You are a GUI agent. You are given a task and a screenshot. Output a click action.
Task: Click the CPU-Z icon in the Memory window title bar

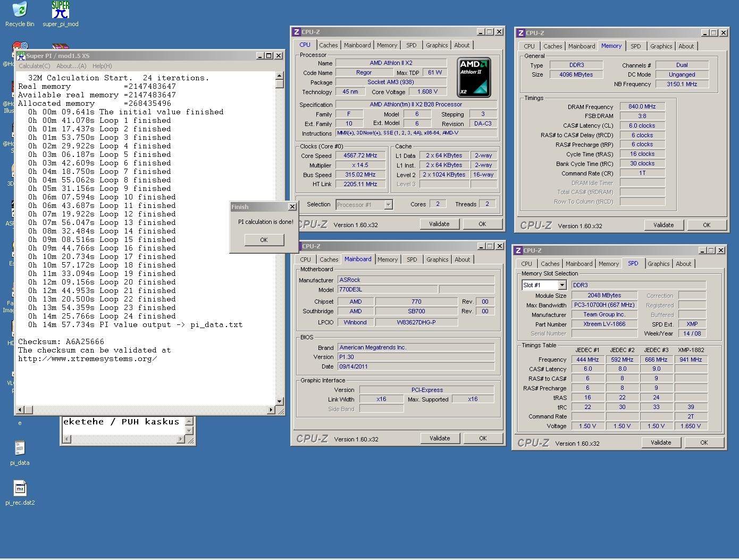click(520, 33)
